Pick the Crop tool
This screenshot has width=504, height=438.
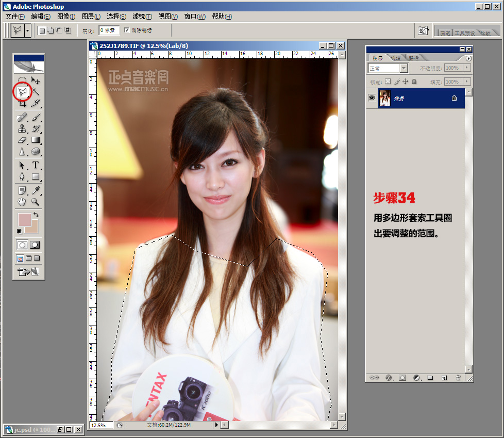[x=22, y=104]
